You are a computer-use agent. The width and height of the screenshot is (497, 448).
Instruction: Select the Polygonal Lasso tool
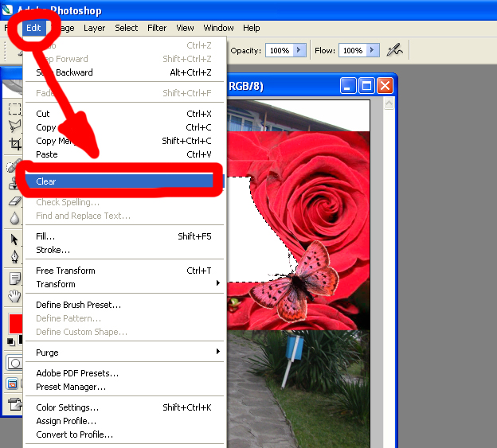coord(14,126)
